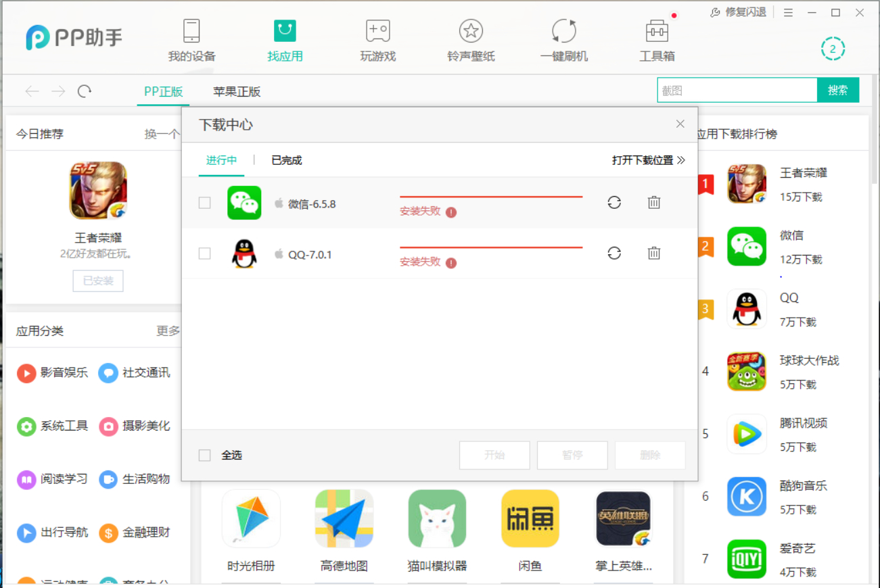
Task: Click the download counter circle icon
Action: 833,49
